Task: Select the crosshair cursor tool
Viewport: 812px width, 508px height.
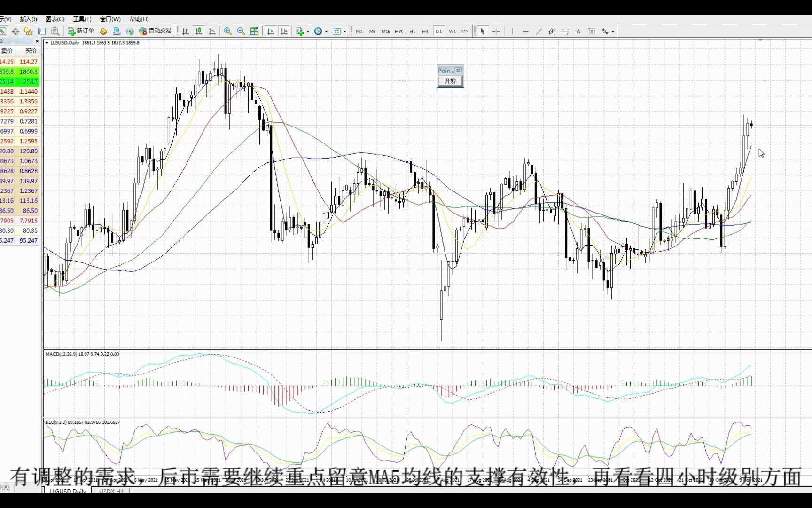Action: 496,31
